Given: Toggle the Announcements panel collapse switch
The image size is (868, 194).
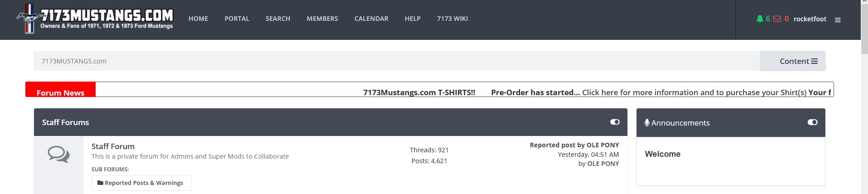Looking at the screenshot, I should pyautogui.click(x=812, y=122).
